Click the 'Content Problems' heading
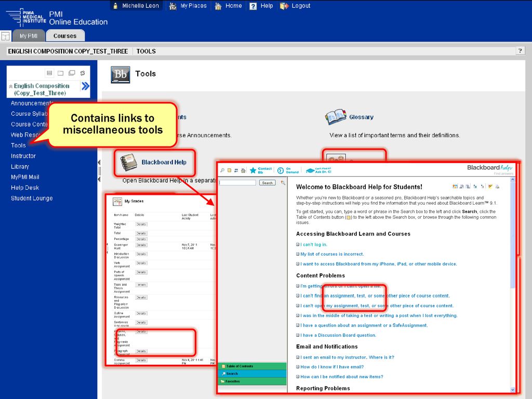This screenshot has width=532, height=399. click(320, 275)
